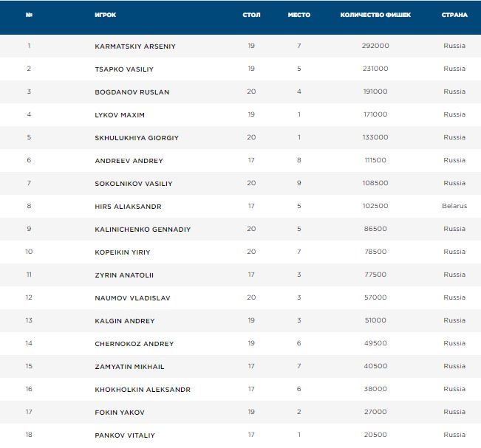Click Russia in PANKOV VITALIY's row
Screen dimensions: 481x448
point(454,435)
